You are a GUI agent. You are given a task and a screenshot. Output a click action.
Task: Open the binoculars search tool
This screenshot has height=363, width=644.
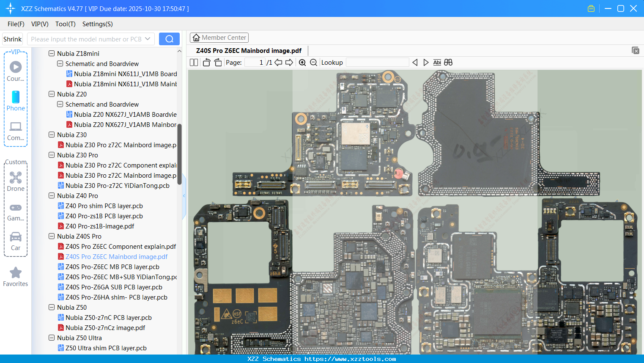pyautogui.click(x=448, y=62)
